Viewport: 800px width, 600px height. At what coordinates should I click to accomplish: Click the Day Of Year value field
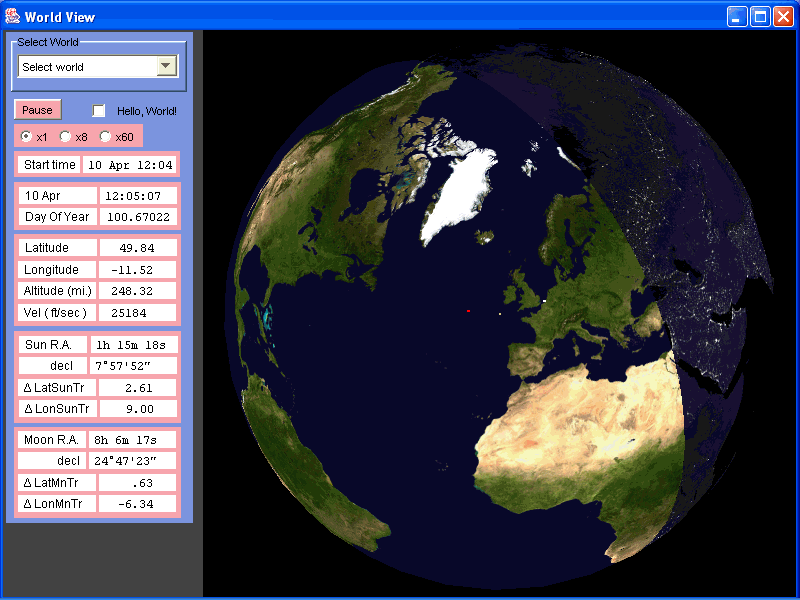tap(138, 217)
